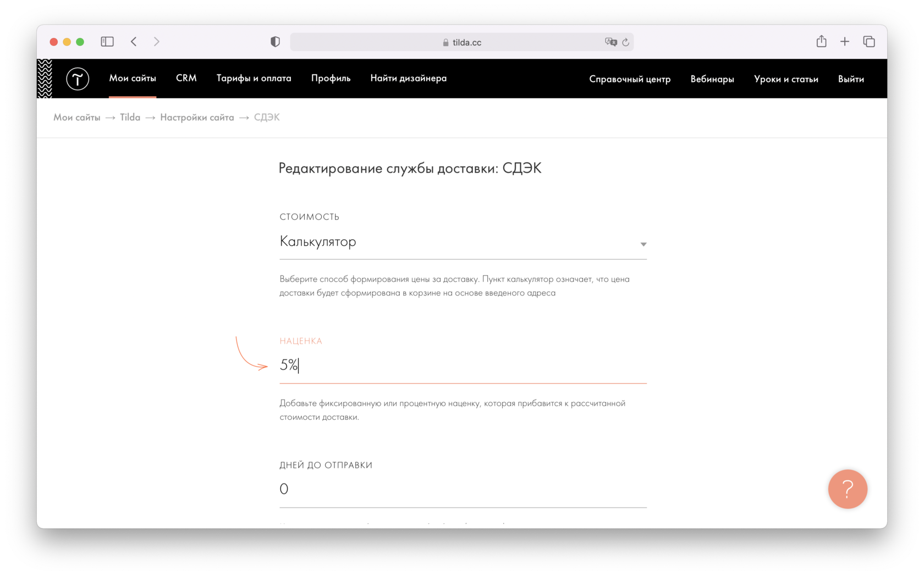Open CRM menu item

point(186,78)
